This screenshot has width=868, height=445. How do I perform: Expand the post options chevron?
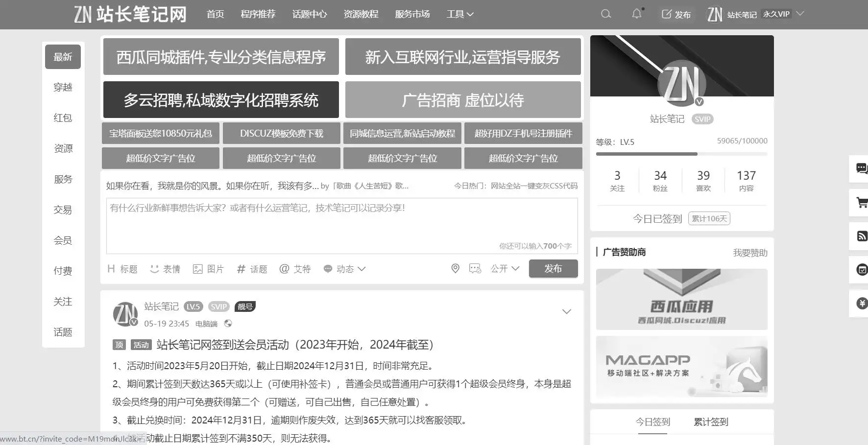click(567, 311)
